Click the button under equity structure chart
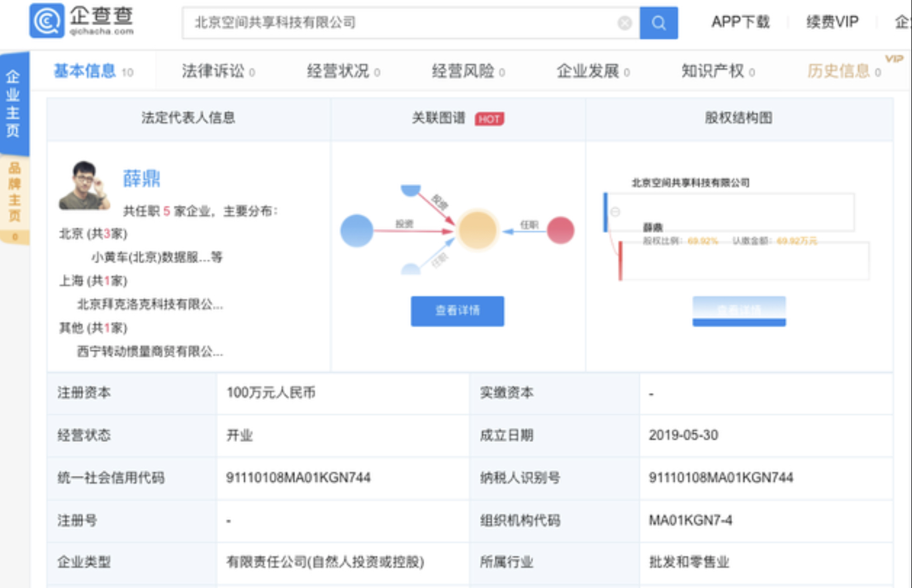Image resolution: width=912 pixels, height=588 pixels. (739, 311)
